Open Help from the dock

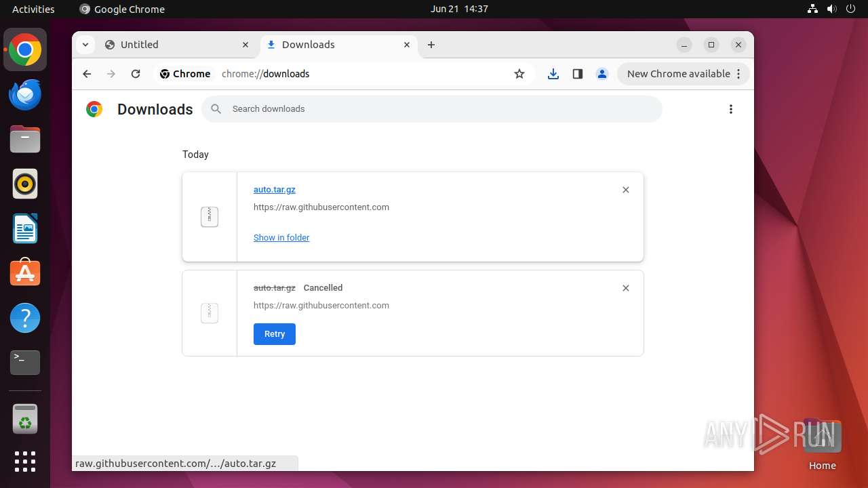pos(25,318)
